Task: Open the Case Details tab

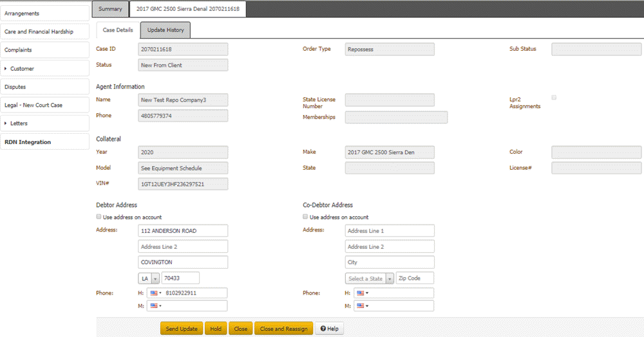Action: pos(118,30)
